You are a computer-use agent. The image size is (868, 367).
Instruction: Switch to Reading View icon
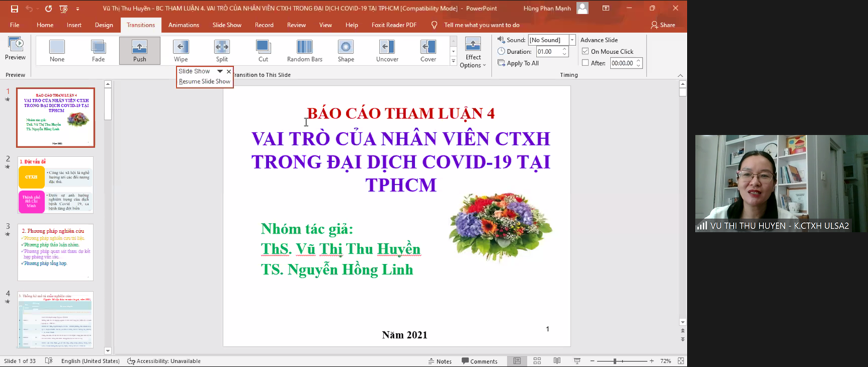coord(557,361)
